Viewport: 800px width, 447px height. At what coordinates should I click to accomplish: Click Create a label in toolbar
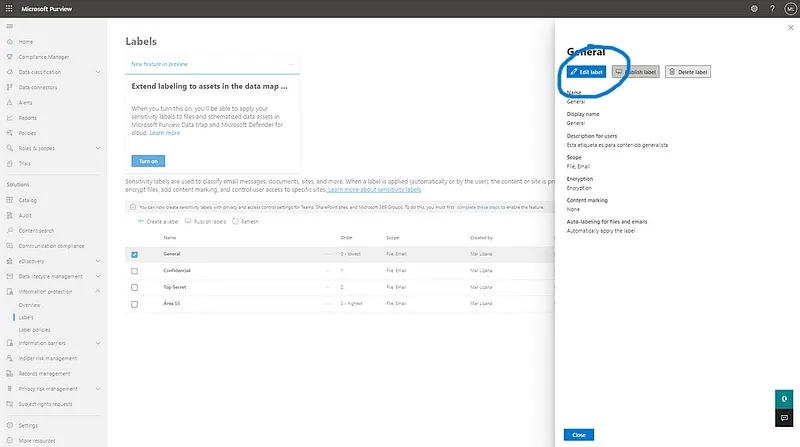[x=158, y=221]
